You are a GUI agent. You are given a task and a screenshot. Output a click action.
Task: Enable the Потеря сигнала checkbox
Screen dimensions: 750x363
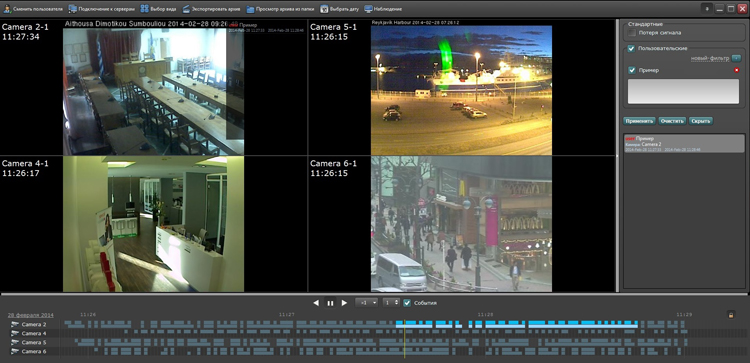tap(632, 33)
